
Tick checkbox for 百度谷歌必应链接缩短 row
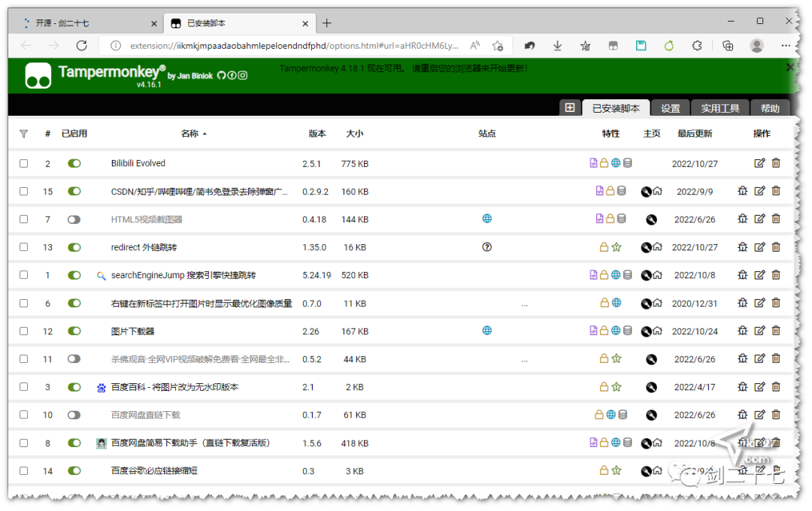click(23, 470)
